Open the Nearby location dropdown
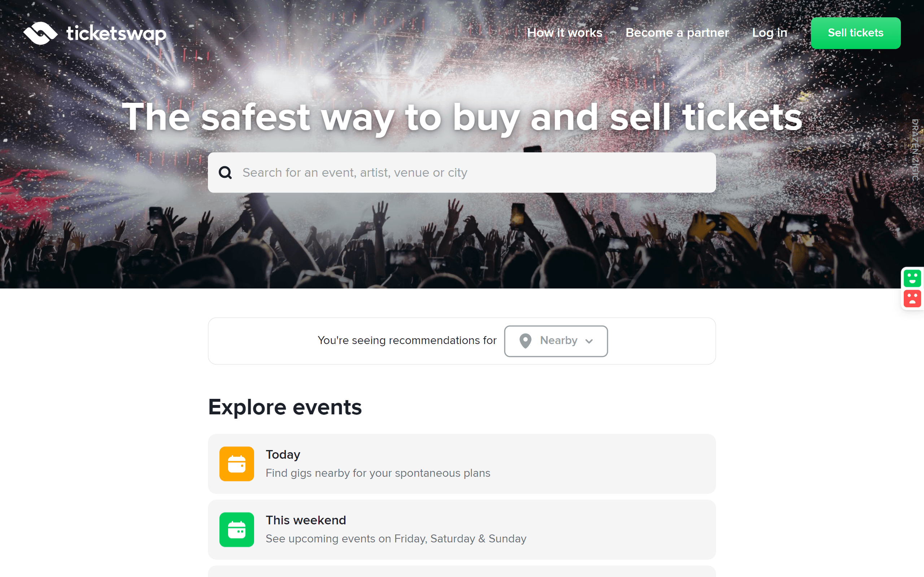This screenshot has width=924, height=577. tap(556, 341)
